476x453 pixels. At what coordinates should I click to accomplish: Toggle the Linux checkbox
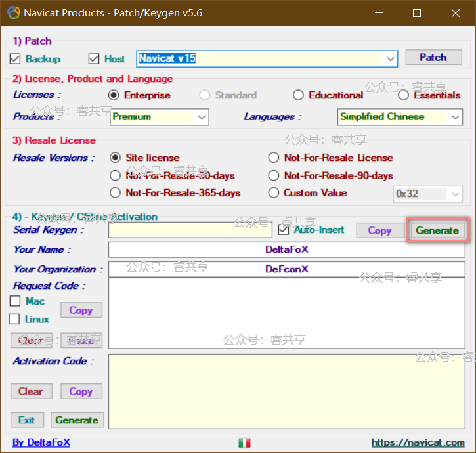[x=14, y=319]
